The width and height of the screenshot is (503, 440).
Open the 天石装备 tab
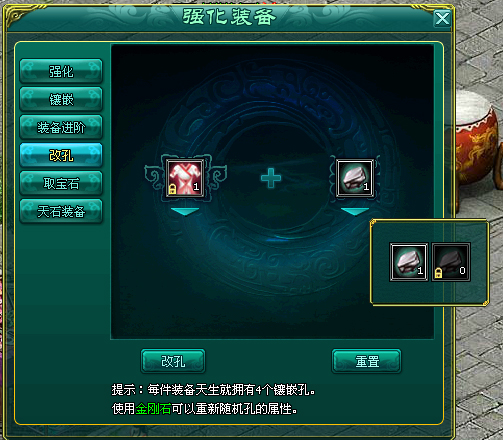click(61, 211)
